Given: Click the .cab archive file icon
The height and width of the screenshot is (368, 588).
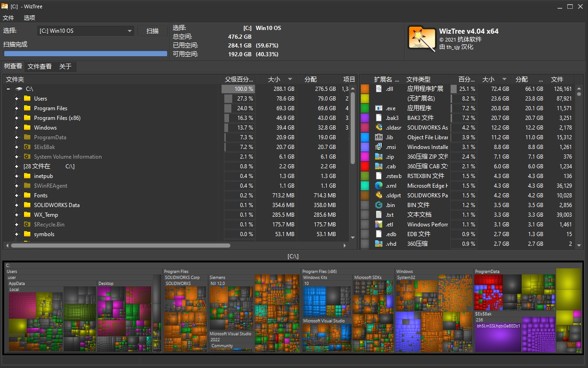Looking at the screenshot, I should tap(379, 166).
